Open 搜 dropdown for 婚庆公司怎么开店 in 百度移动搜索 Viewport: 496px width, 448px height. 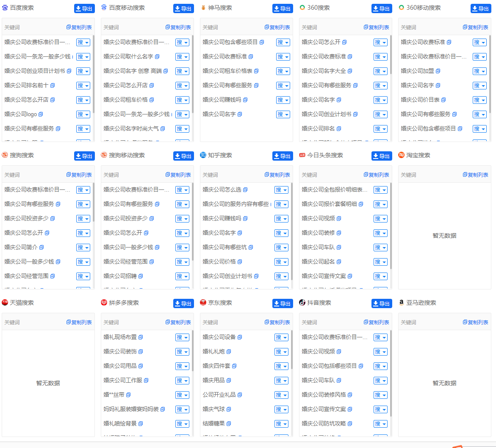[182, 86]
